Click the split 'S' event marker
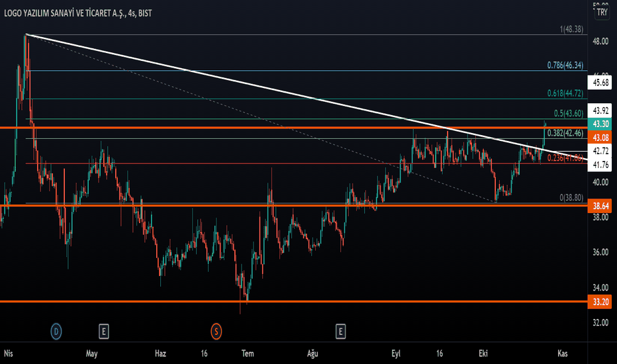The image size is (617, 364). click(216, 332)
